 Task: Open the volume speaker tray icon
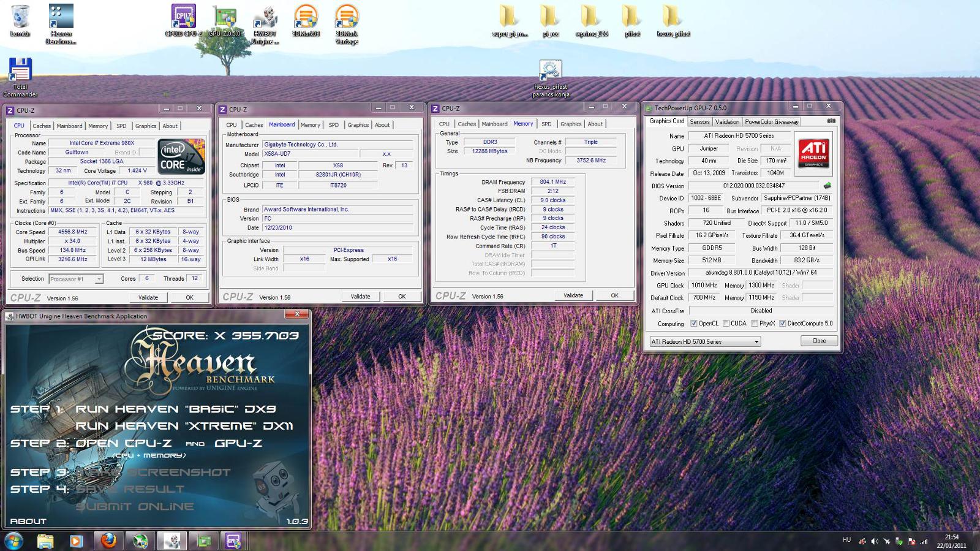875,541
